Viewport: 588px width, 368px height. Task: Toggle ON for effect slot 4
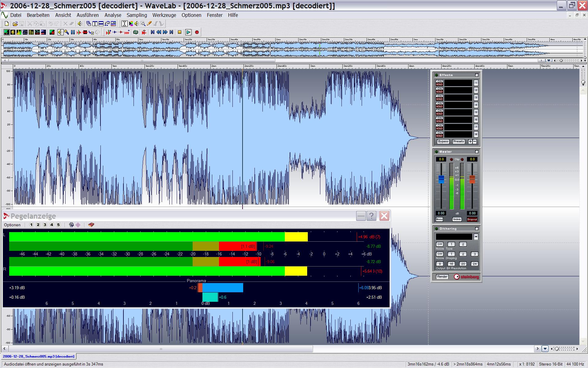click(439, 103)
